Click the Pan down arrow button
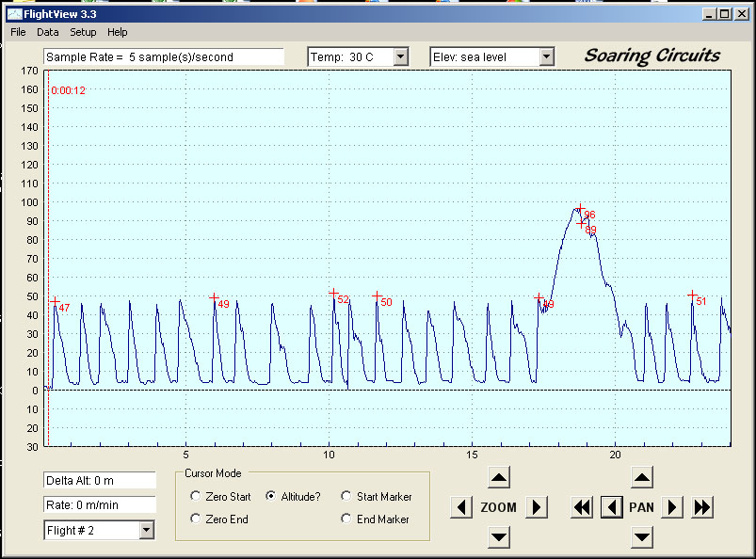 [x=642, y=536]
